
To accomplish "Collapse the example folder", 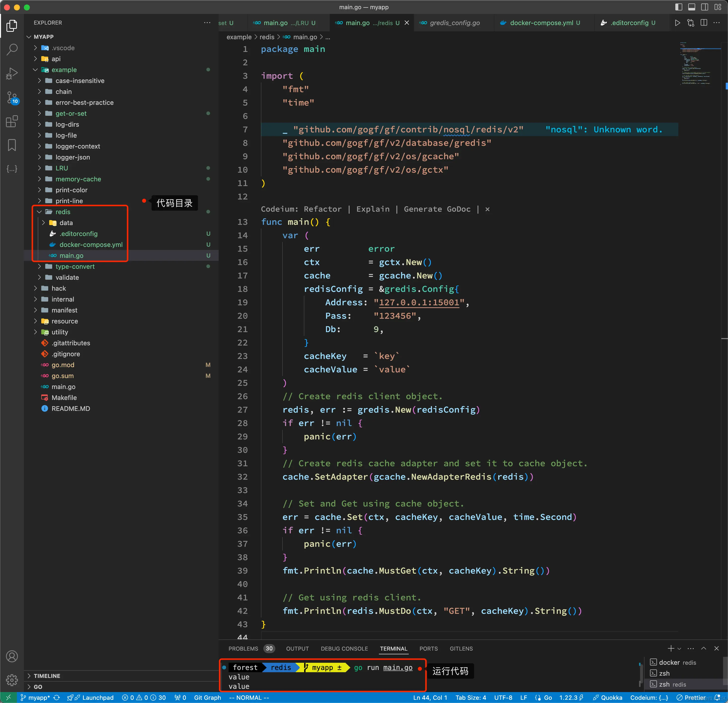I will pos(35,70).
